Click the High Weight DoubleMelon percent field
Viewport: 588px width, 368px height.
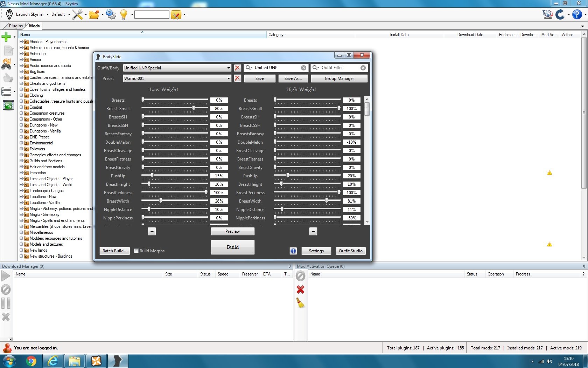(x=351, y=142)
